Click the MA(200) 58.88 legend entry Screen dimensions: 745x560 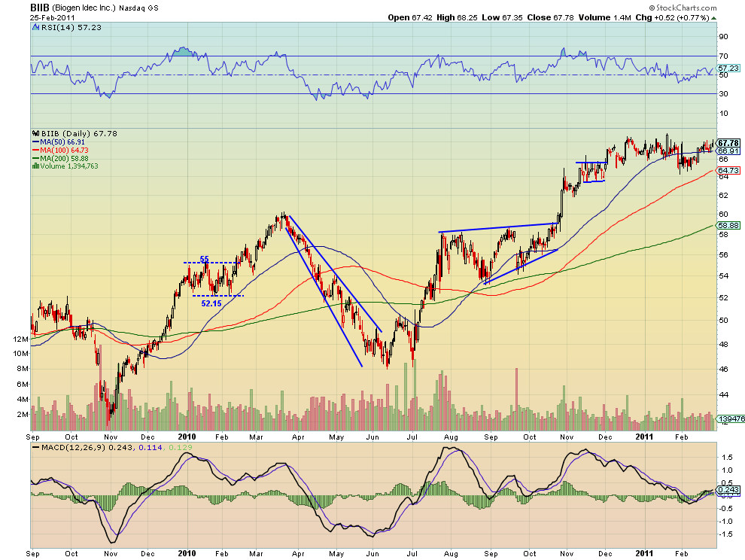pyautogui.click(x=64, y=158)
